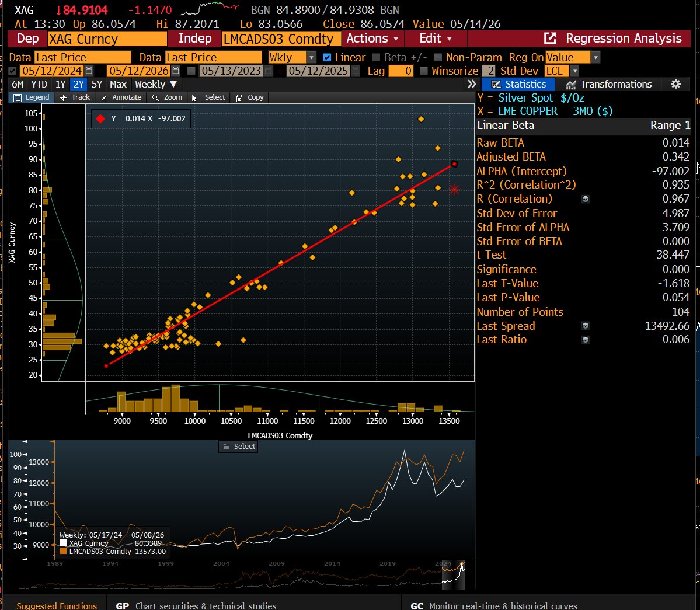Select the Legend toolbar icon
The width and height of the screenshot is (700, 610).
(x=18, y=97)
